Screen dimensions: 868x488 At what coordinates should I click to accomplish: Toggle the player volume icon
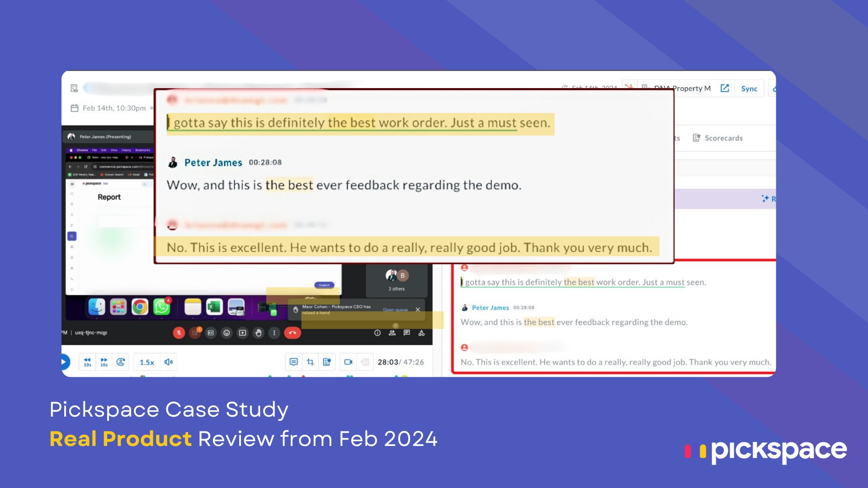pyautogui.click(x=169, y=362)
